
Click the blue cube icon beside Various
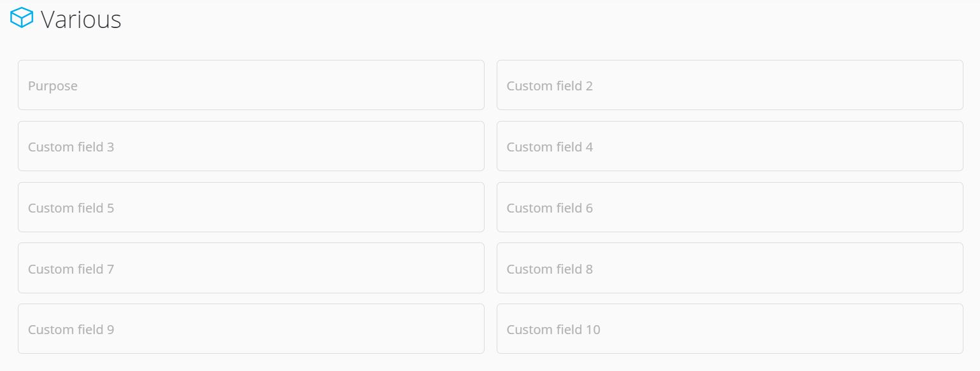[x=22, y=18]
